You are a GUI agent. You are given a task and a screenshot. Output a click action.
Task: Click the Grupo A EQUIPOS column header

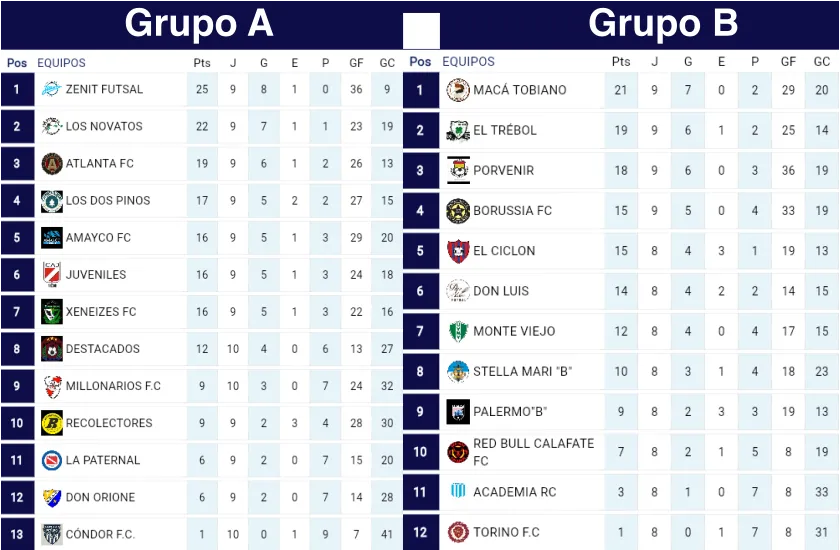coord(61,63)
